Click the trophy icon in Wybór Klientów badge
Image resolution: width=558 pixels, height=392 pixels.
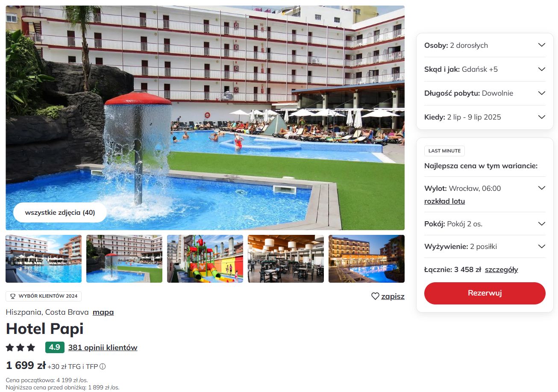[x=12, y=296]
